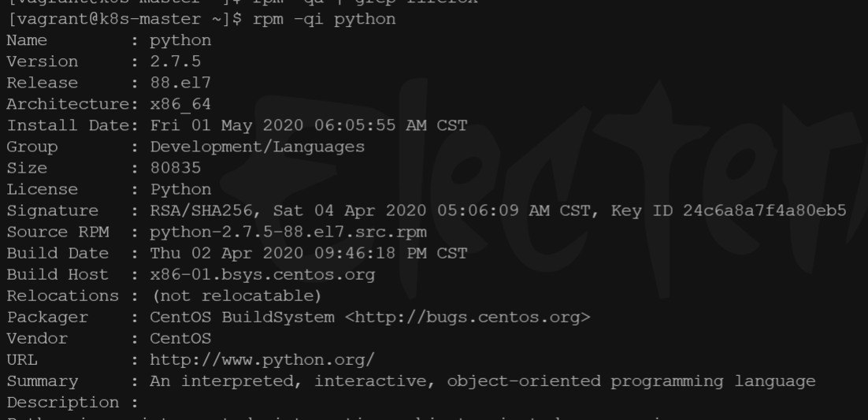Click the Group value Development/Languages

258,147
